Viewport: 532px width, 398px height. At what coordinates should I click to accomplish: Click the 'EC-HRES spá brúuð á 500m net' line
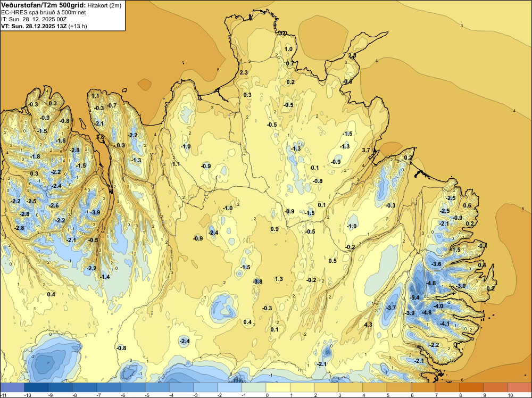pos(44,12)
